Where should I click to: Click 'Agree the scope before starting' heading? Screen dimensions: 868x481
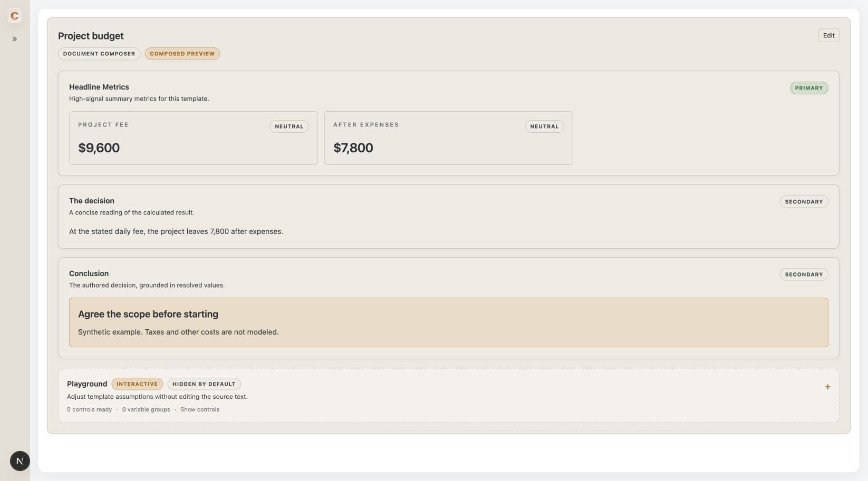tap(148, 314)
